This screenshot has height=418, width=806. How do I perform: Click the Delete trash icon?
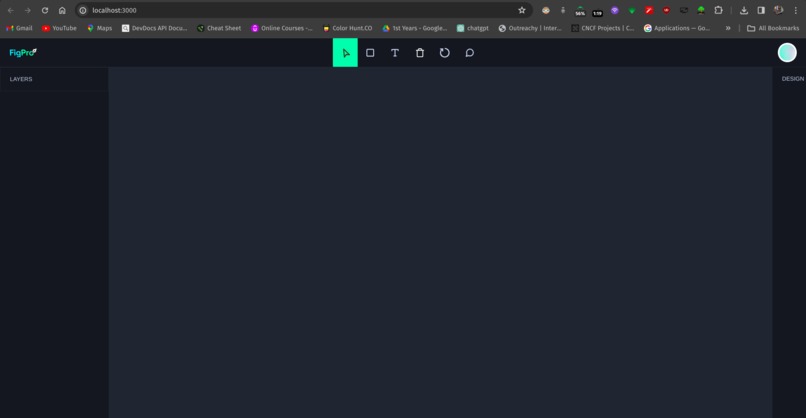point(420,52)
